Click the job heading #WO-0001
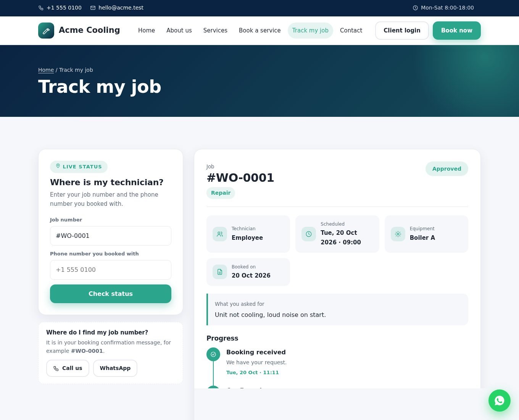The image size is (519, 420). tap(240, 178)
